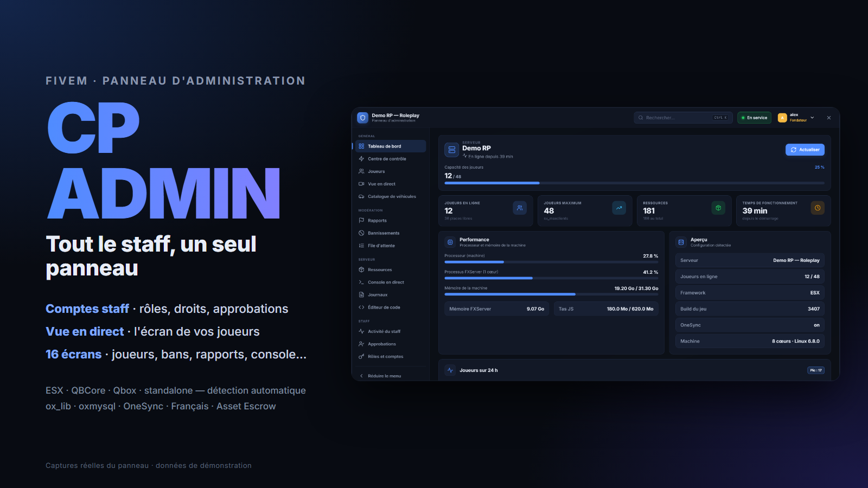
Task: Click the OneSync row's on value
Action: click(816, 325)
